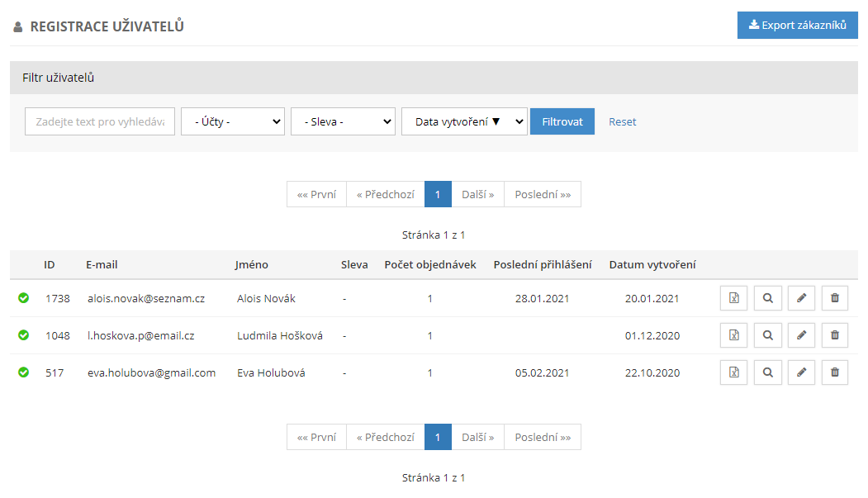Open the Účty dropdown filter
The height and width of the screenshot is (498, 868).
233,121
